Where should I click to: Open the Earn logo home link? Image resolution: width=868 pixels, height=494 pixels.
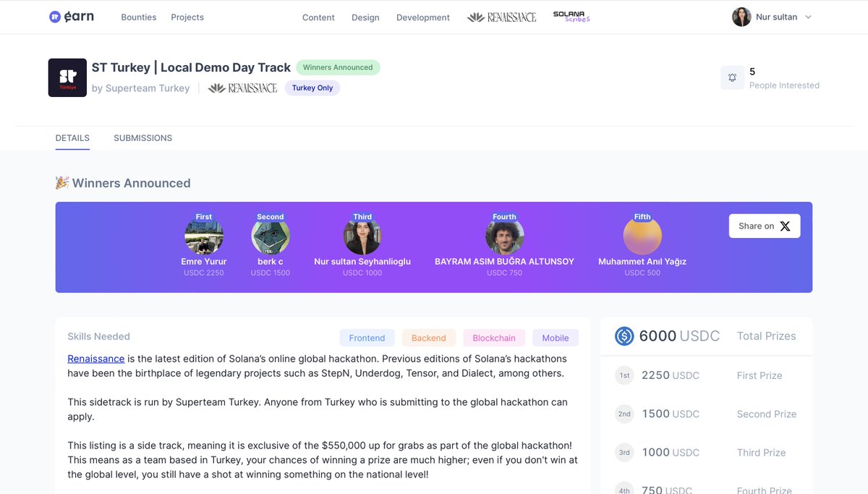pos(71,17)
